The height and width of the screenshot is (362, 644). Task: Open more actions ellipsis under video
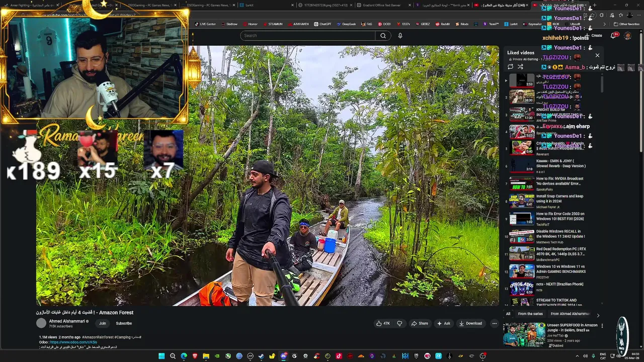pyautogui.click(x=495, y=323)
